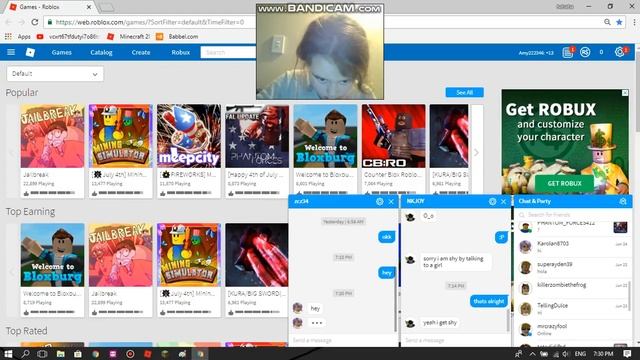Open the notifications feed icon in header
The width and height of the screenshot is (640, 360).
pos(568,52)
